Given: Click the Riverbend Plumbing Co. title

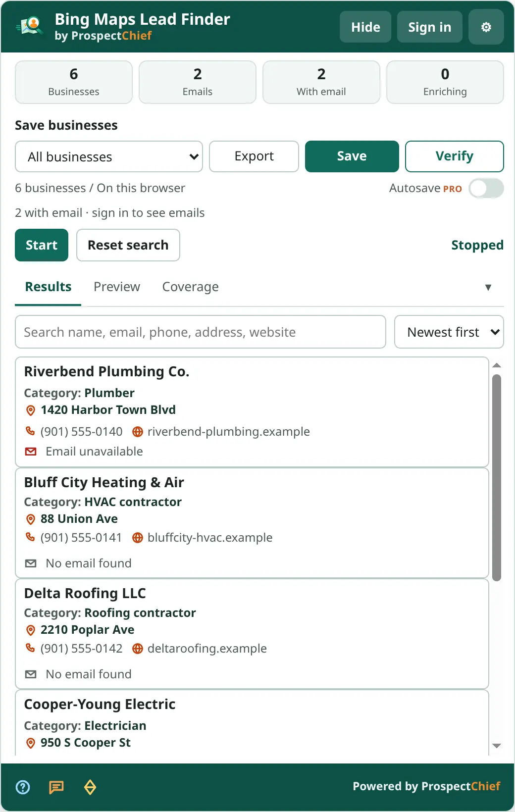Looking at the screenshot, I should [x=107, y=371].
